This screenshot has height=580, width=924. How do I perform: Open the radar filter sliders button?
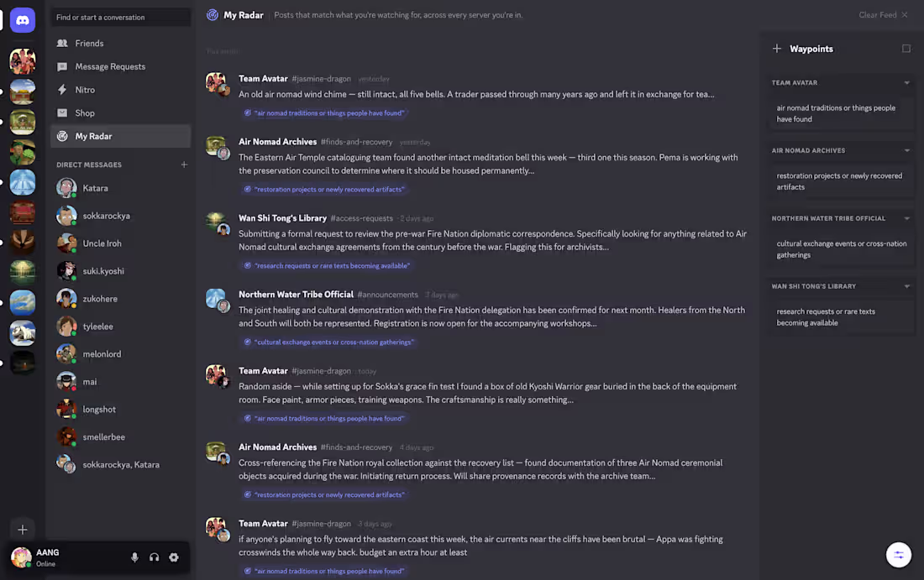(898, 555)
